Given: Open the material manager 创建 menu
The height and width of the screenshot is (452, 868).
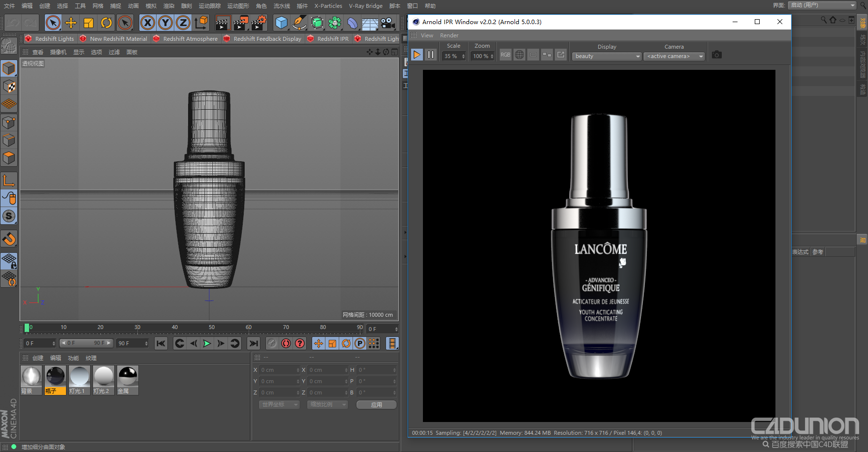Looking at the screenshot, I should [38, 358].
